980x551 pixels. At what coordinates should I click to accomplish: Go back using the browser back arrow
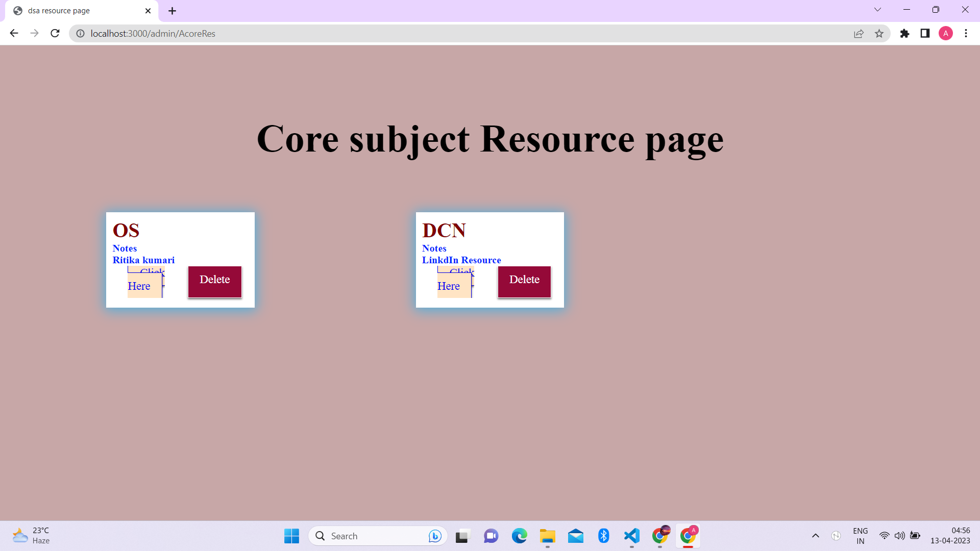click(14, 33)
